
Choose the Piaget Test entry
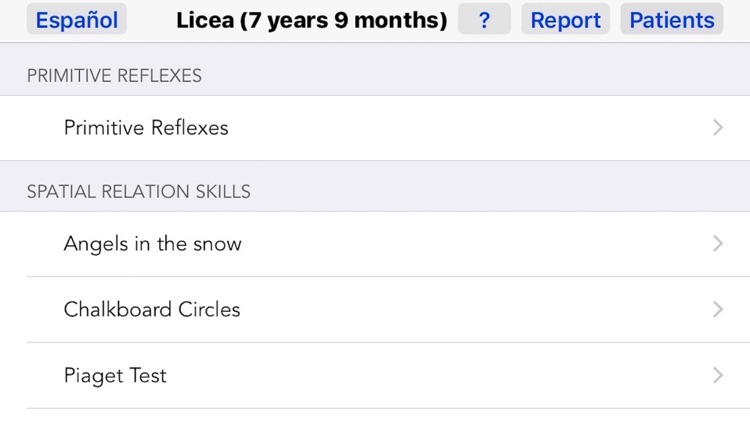coord(115,376)
